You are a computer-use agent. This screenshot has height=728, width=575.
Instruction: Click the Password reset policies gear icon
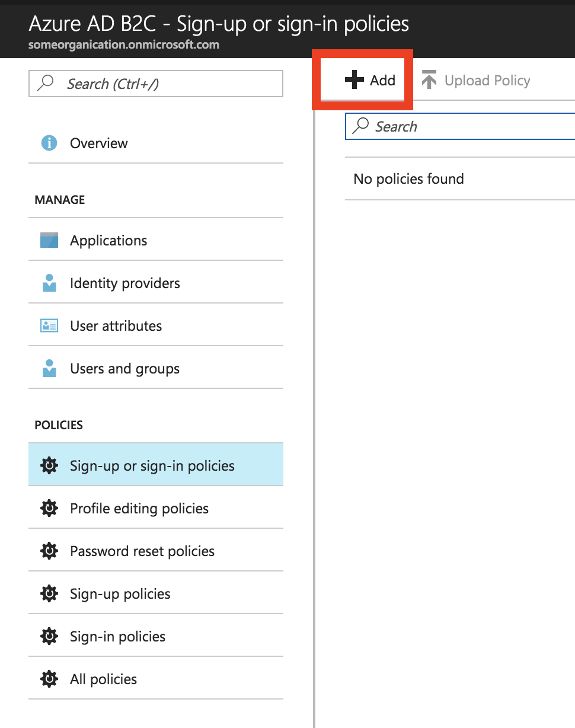tap(49, 551)
